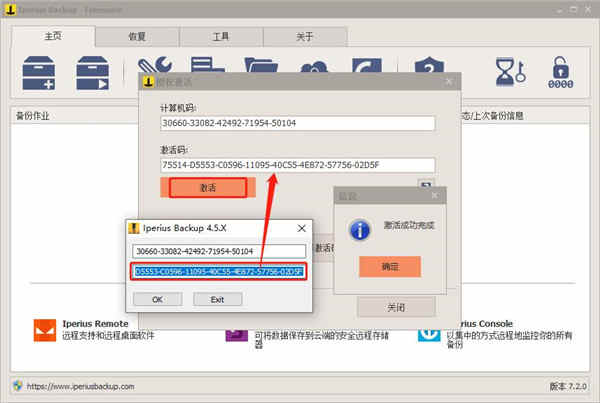
Task: Click the highlighted keygen serial output field
Action: 218,272
